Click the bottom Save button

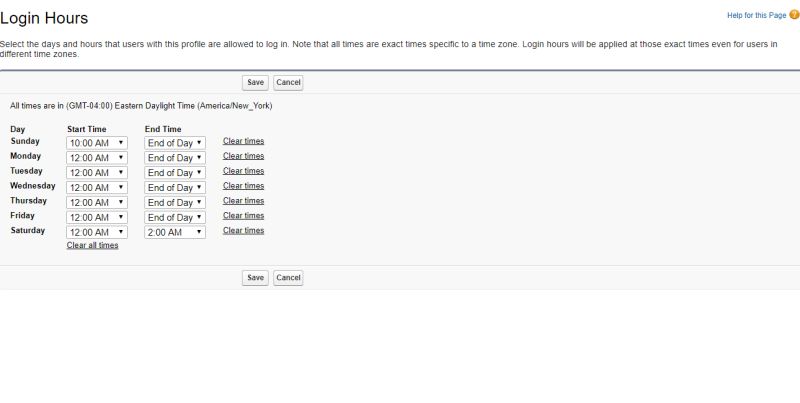pyautogui.click(x=255, y=278)
